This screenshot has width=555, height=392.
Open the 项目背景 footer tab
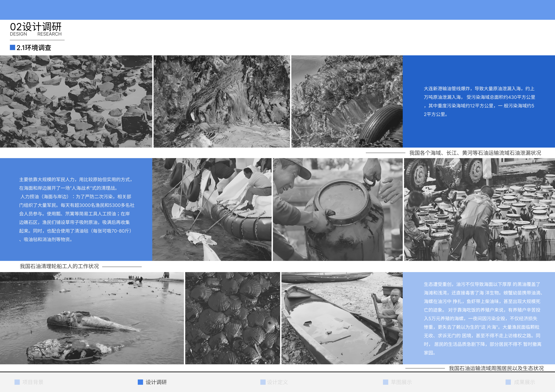pyautogui.click(x=33, y=382)
